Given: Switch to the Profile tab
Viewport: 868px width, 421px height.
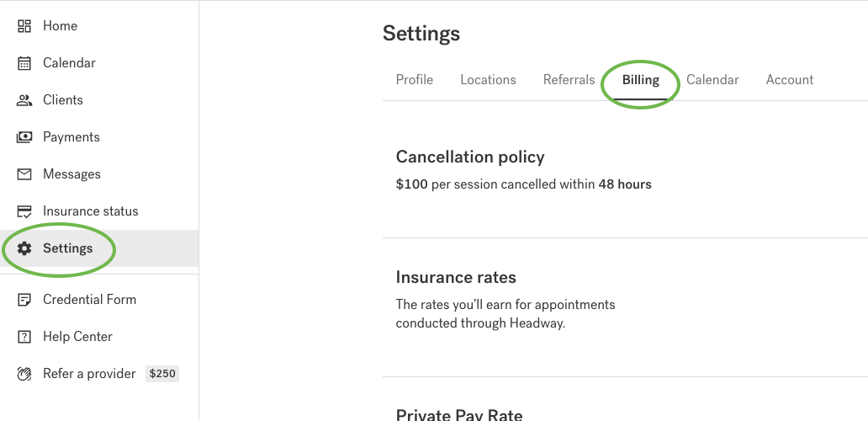Looking at the screenshot, I should click(415, 80).
